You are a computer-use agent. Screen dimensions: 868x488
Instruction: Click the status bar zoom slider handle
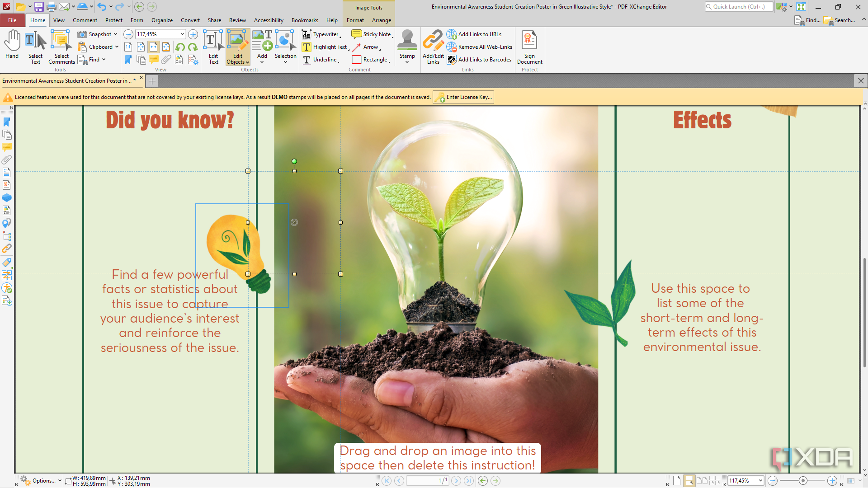click(x=803, y=481)
